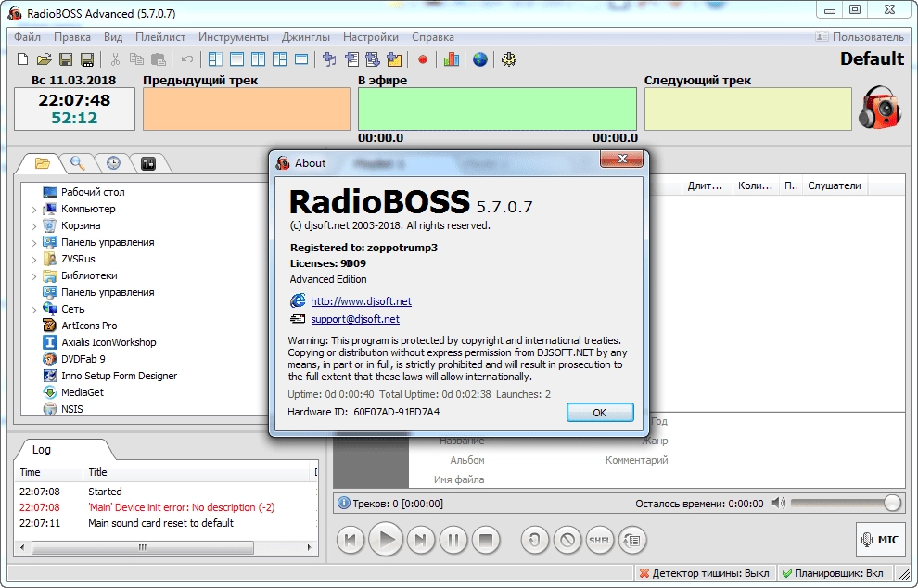Select DVDFab 9 in the folder tree
This screenshot has width=918, height=588.
(83, 359)
